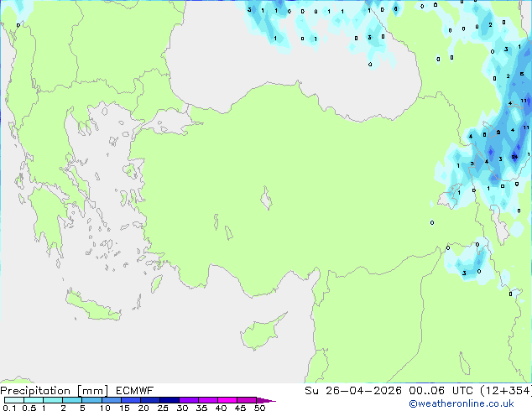Viewport: 532px width, 411px height.
Task: Click the '15' legend scale label
Action: click(x=124, y=408)
